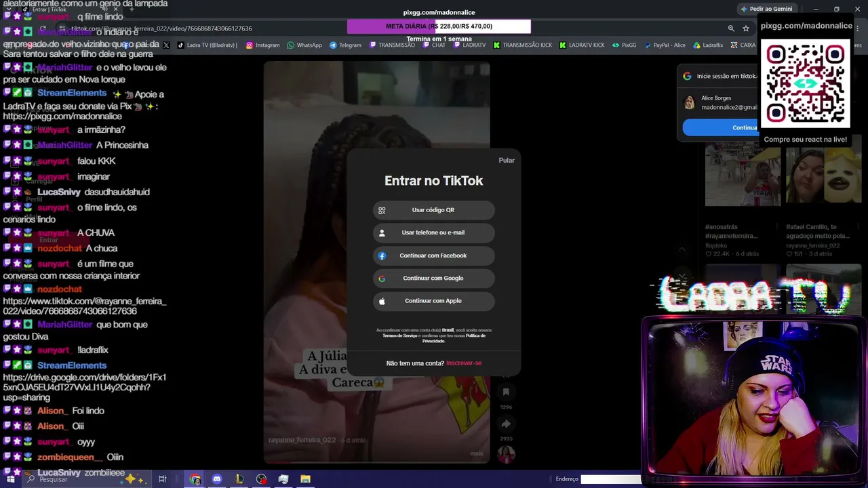The height and width of the screenshot is (488, 868).
Task: Open the Telegram bookmark
Action: coord(345,45)
